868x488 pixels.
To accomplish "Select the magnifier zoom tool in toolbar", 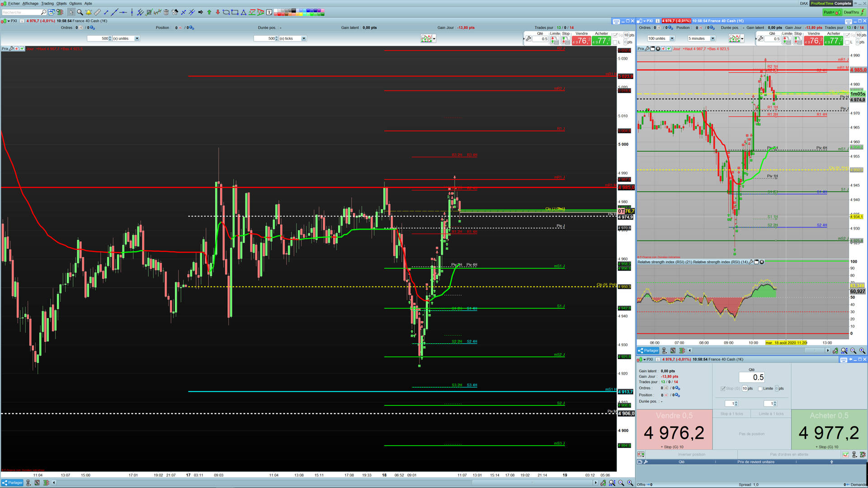I will click(x=80, y=12).
